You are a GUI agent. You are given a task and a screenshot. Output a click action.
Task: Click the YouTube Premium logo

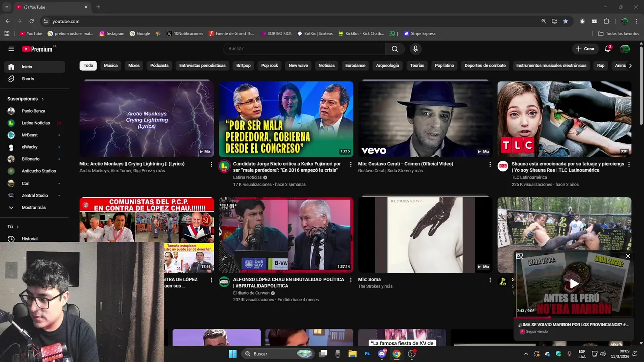(37, 49)
